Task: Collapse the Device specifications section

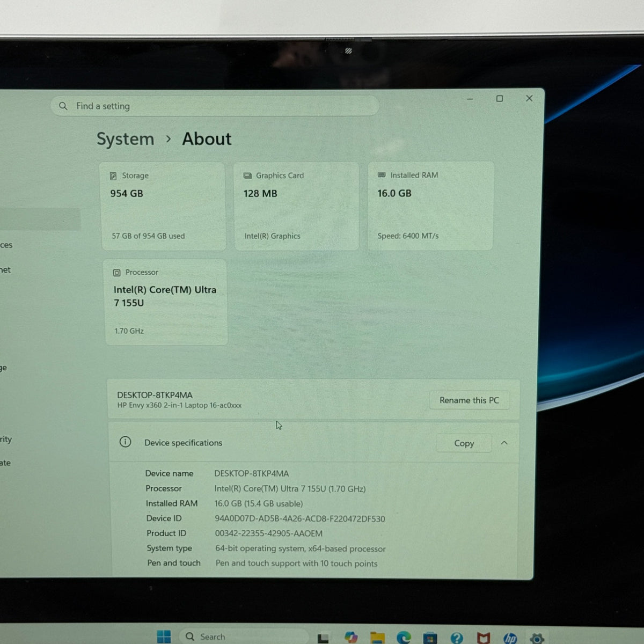Action: [504, 443]
